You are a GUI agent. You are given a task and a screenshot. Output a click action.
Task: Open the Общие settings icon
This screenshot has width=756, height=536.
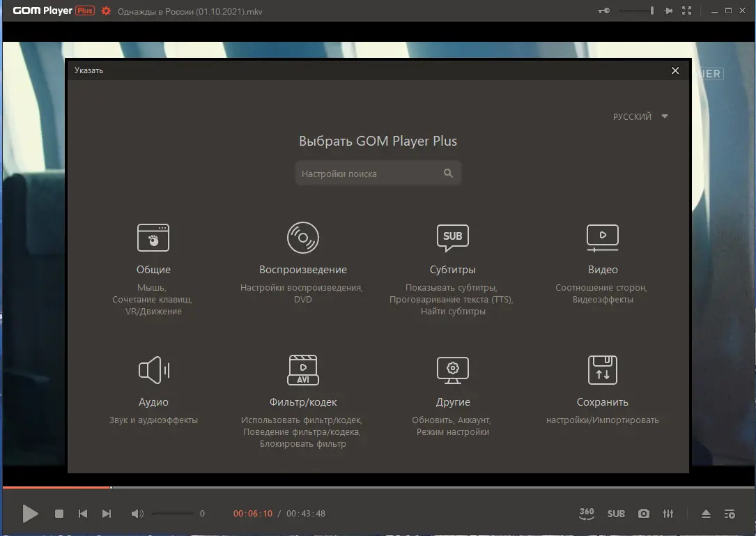coord(153,238)
